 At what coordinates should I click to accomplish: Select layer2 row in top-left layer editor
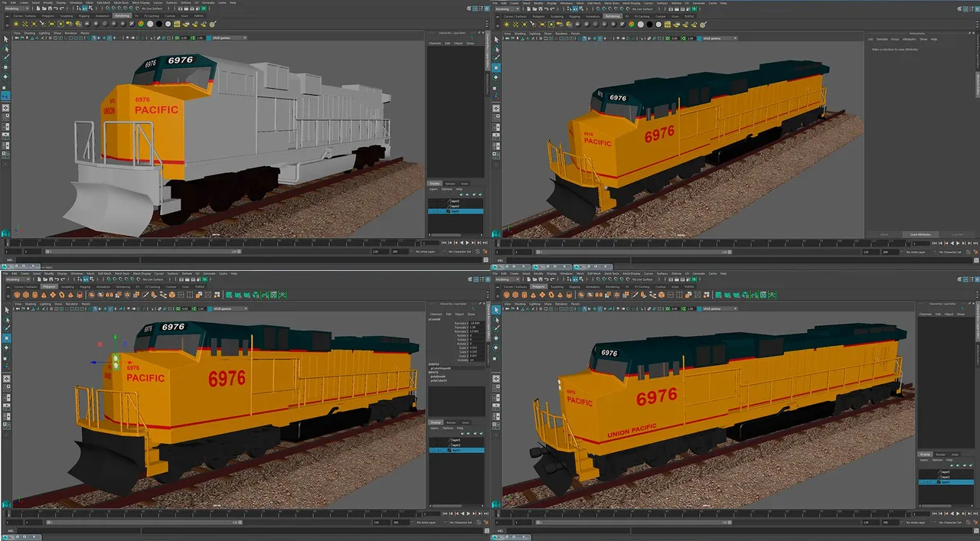pos(456,207)
